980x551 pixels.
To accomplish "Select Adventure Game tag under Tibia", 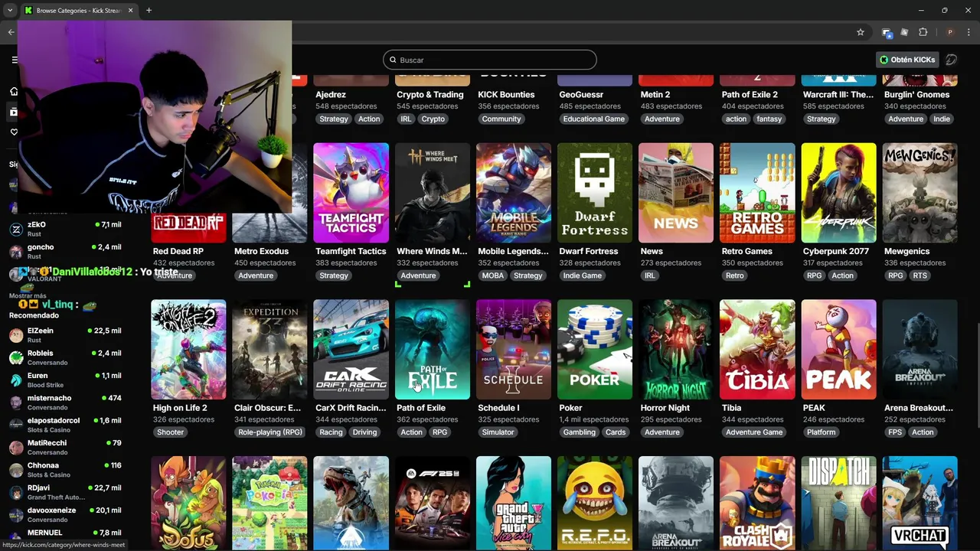I will pyautogui.click(x=754, y=432).
